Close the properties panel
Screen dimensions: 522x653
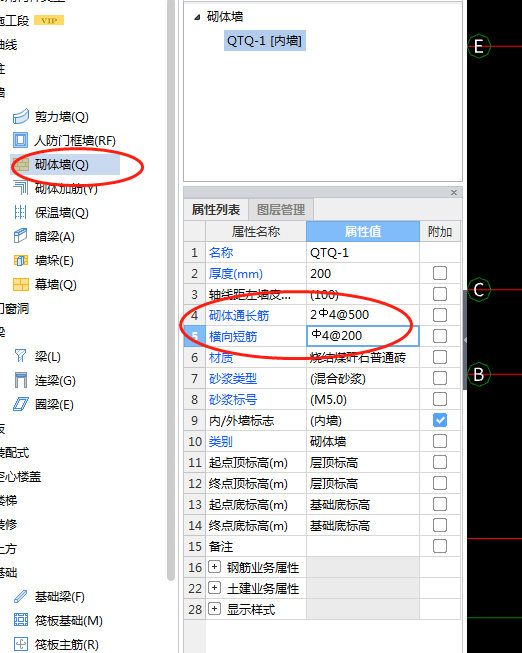(x=454, y=192)
